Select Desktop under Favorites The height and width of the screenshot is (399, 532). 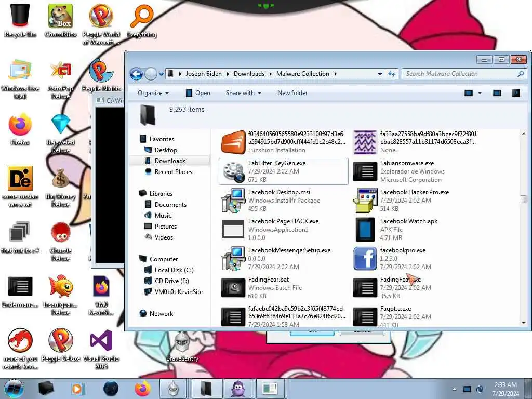[x=166, y=150]
